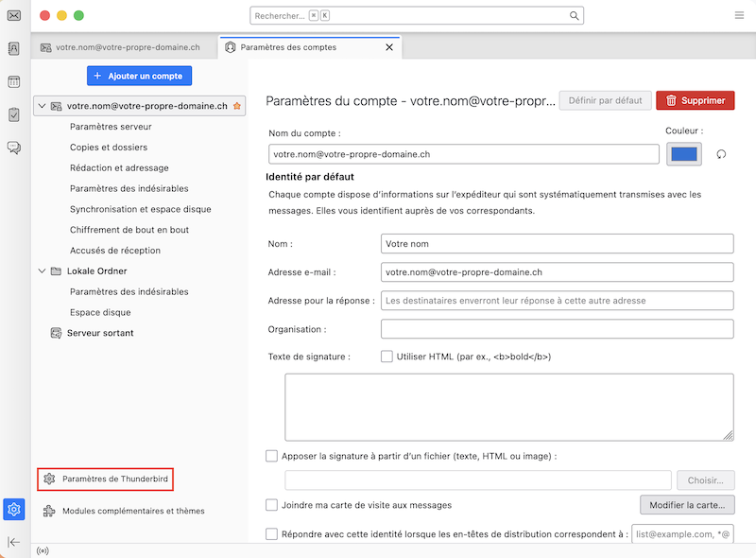The width and height of the screenshot is (756, 558).
Task: Open the Chat space icon
Action: tap(14, 148)
